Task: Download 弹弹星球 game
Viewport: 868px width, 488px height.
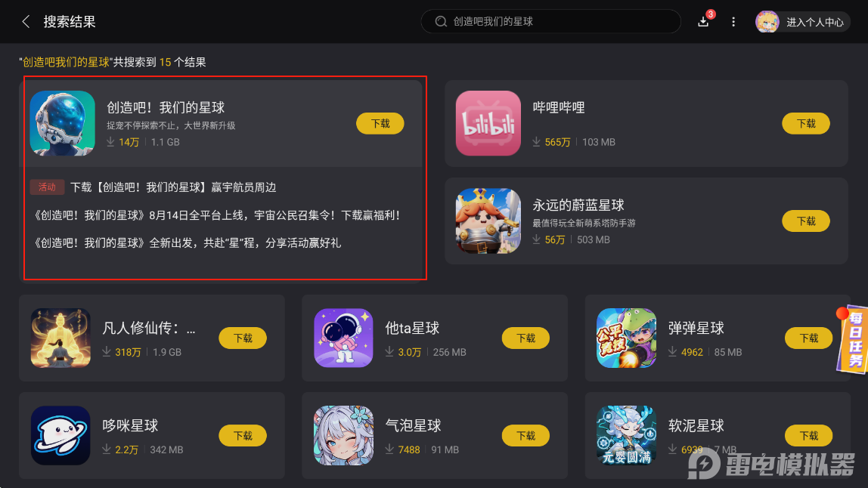Action: (808, 338)
